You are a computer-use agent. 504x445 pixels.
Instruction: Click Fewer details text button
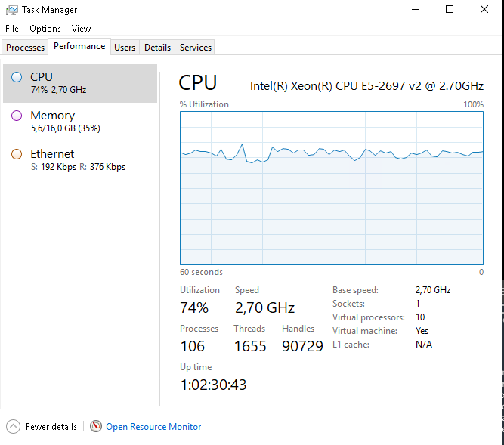click(x=51, y=427)
